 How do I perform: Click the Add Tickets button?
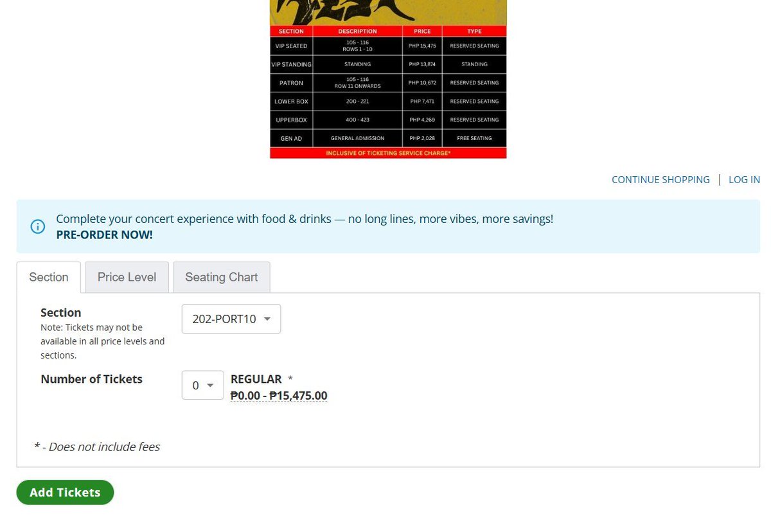(x=65, y=492)
